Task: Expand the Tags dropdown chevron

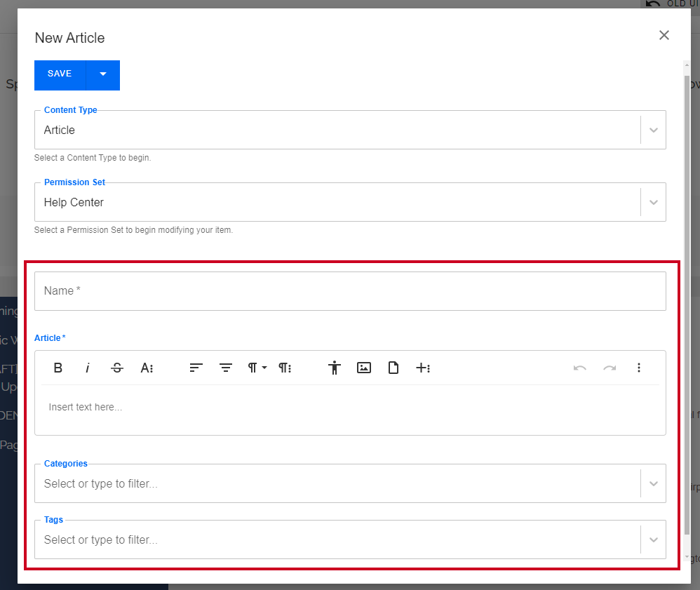Action: (654, 539)
